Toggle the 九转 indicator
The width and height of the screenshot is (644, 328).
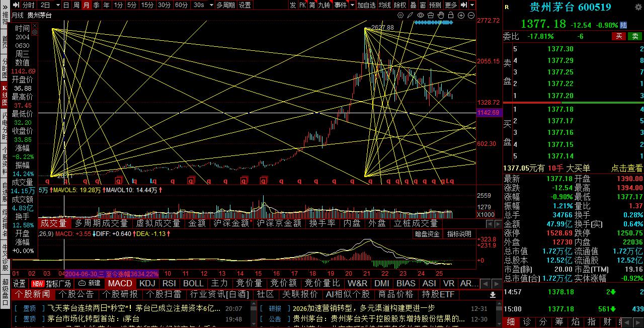pyautogui.click(x=325, y=5)
